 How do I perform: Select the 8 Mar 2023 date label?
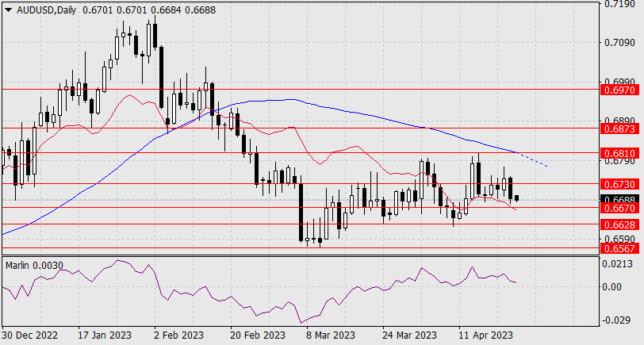click(x=331, y=335)
